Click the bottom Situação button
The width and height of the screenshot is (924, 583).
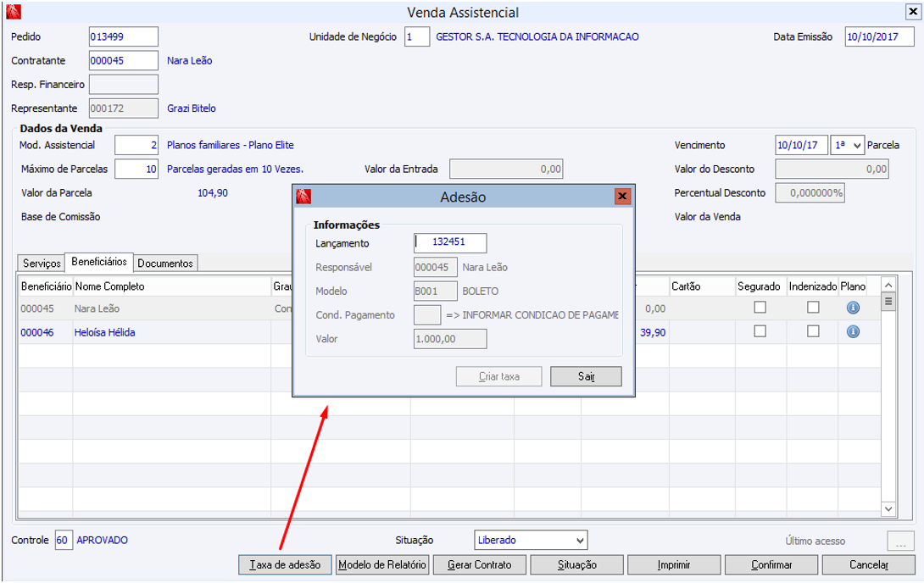[x=577, y=564]
